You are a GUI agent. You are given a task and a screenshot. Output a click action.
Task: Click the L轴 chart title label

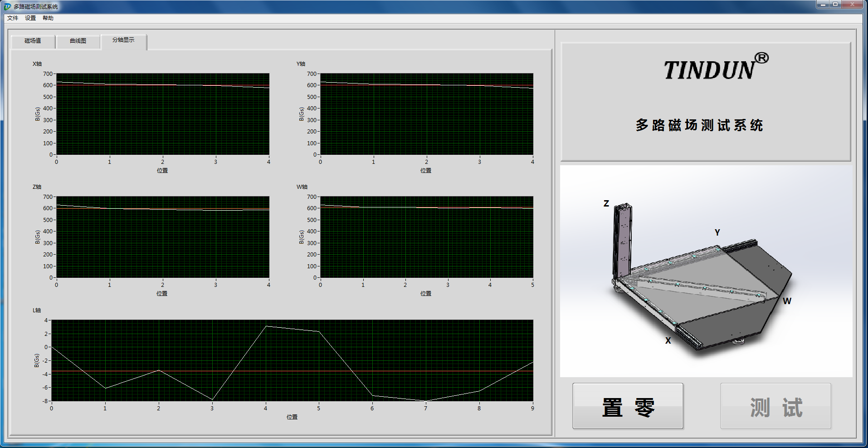[37, 310]
